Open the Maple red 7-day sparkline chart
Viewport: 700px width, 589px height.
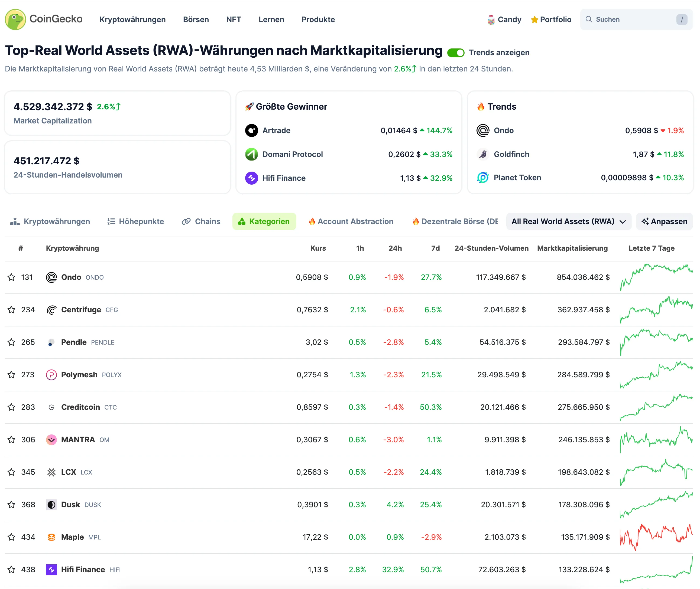coord(656,537)
